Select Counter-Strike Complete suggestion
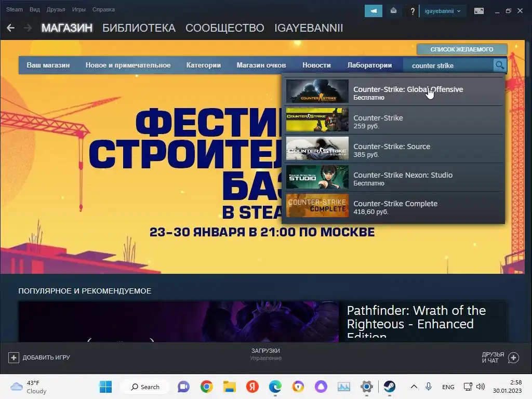 point(394,206)
